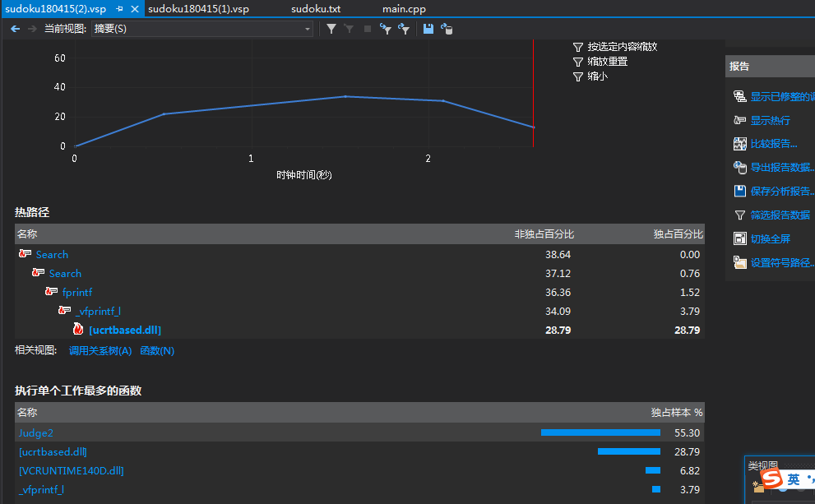This screenshot has height=504, width=815.
Task: Click the filter funnel icon in toolbar
Action: [x=331, y=29]
